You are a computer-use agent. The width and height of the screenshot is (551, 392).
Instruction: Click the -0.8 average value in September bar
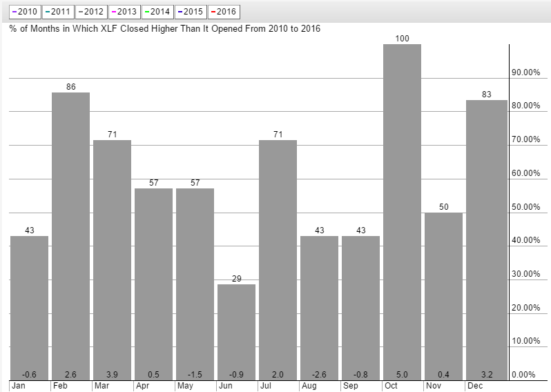point(361,375)
